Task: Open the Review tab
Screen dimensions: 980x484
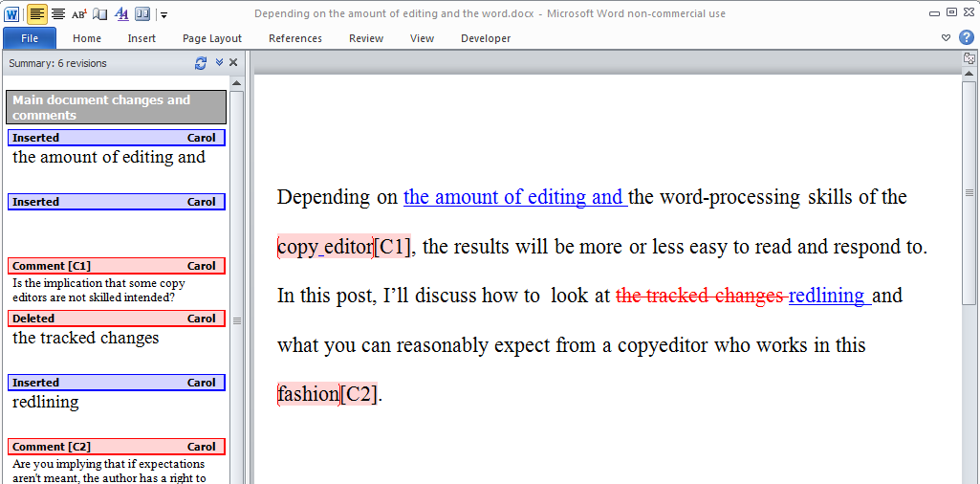Action: pyautogui.click(x=366, y=38)
